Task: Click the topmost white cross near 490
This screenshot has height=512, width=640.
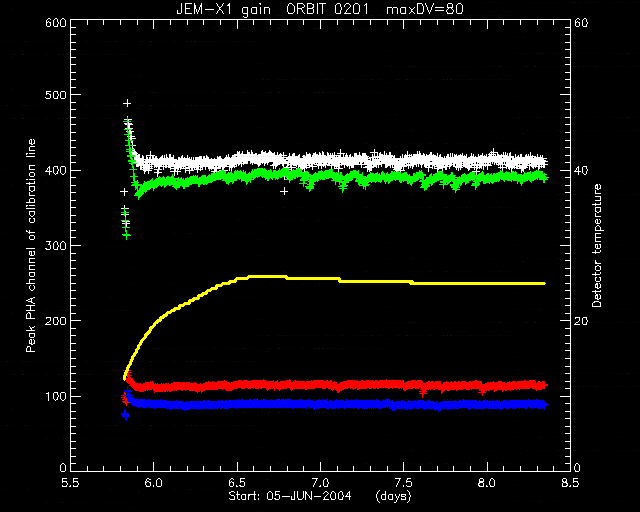Action: click(127, 103)
